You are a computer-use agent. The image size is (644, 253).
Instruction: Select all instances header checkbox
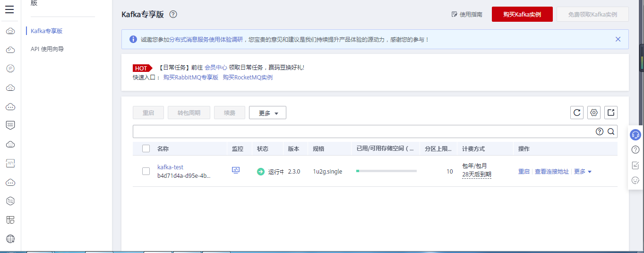pos(146,148)
